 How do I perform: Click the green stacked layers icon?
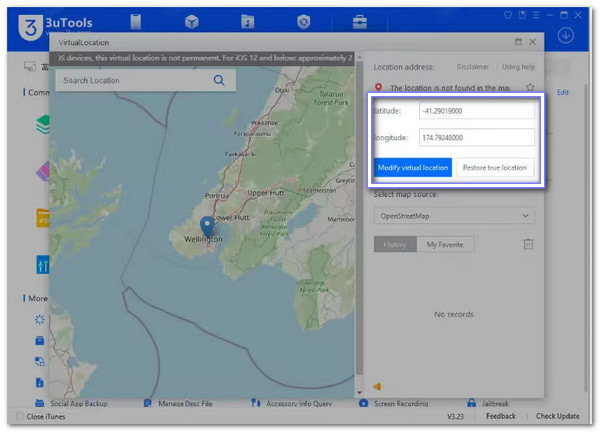(x=43, y=124)
